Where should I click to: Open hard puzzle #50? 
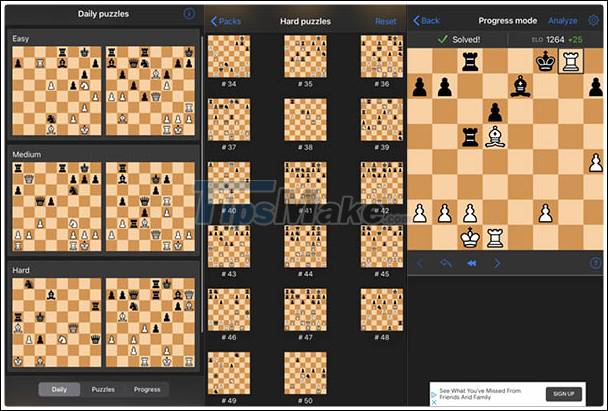pyautogui.click(x=306, y=373)
